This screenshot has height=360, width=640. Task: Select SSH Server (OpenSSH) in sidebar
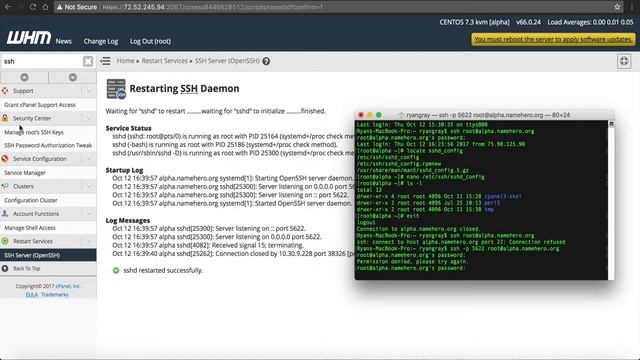point(48,255)
